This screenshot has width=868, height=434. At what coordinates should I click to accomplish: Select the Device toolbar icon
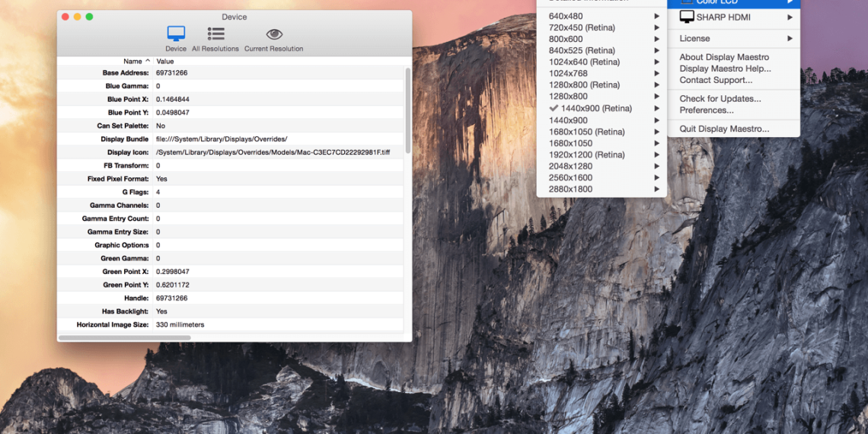pos(176,34)
